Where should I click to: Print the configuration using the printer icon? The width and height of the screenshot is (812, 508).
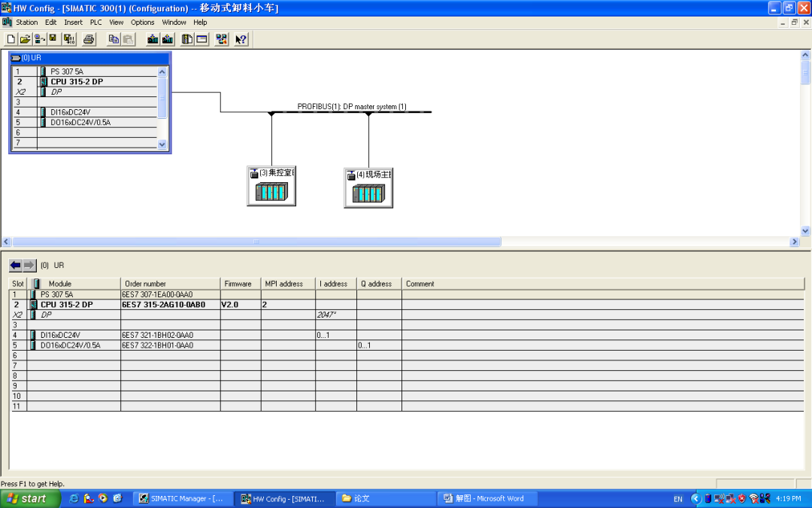tap(89, 39)
